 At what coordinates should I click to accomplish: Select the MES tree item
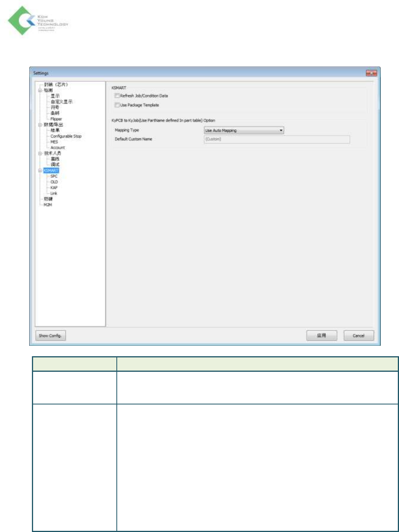point(54,142)
